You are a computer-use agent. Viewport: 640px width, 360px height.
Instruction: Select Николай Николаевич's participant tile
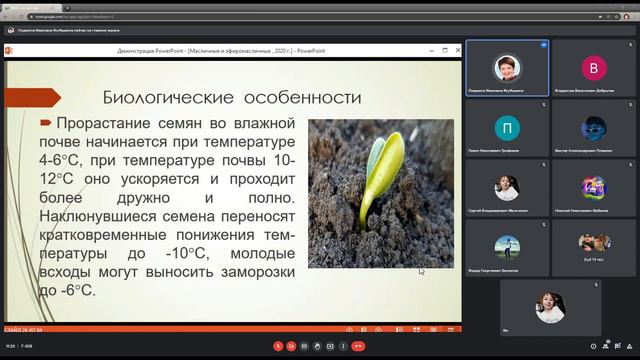click(x=594, y=188)
